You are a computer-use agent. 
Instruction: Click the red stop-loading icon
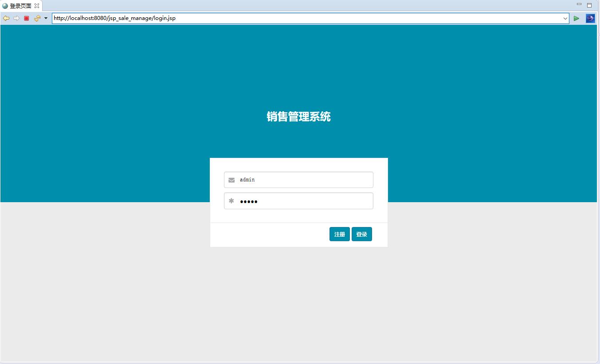tap(26, 18)
